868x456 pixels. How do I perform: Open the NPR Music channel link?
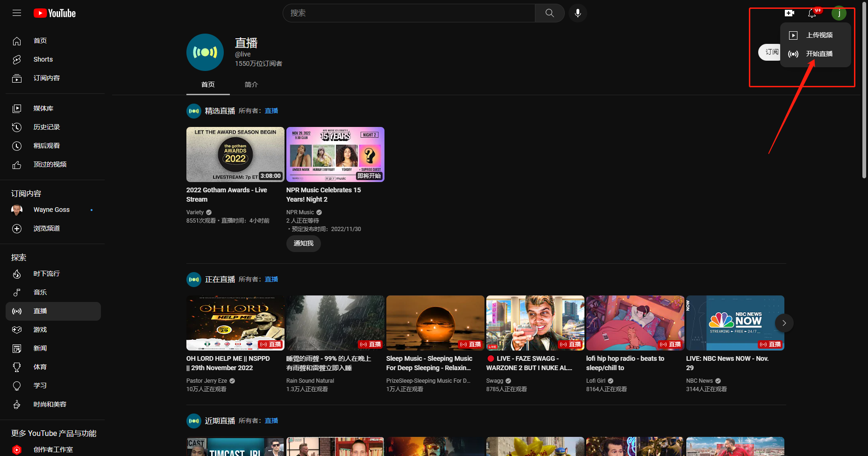[300, 212]
